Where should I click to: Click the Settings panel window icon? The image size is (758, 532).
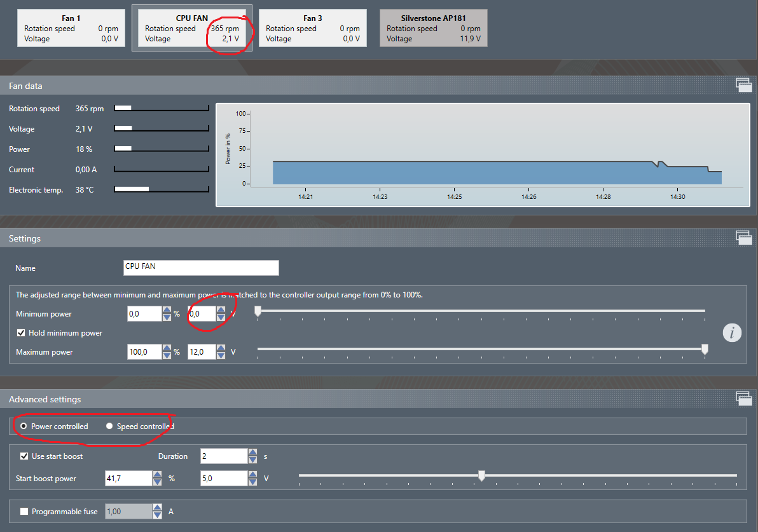click(x=743, y=238)
